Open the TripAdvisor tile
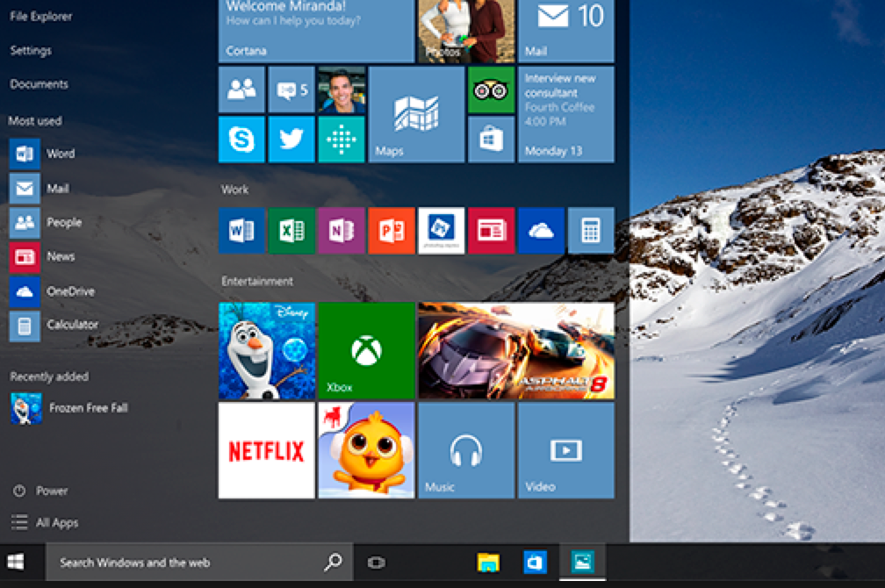 (x=491, y=90)
